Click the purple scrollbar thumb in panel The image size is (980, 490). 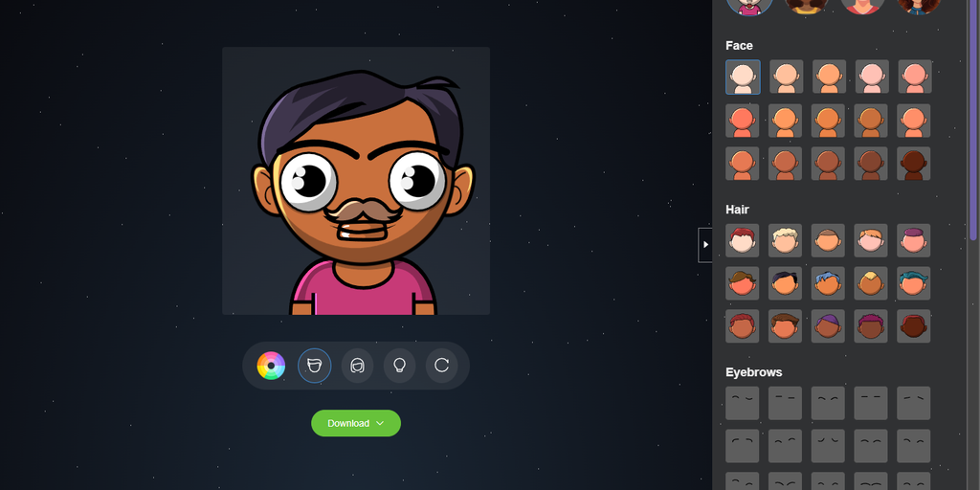[972, 119]
